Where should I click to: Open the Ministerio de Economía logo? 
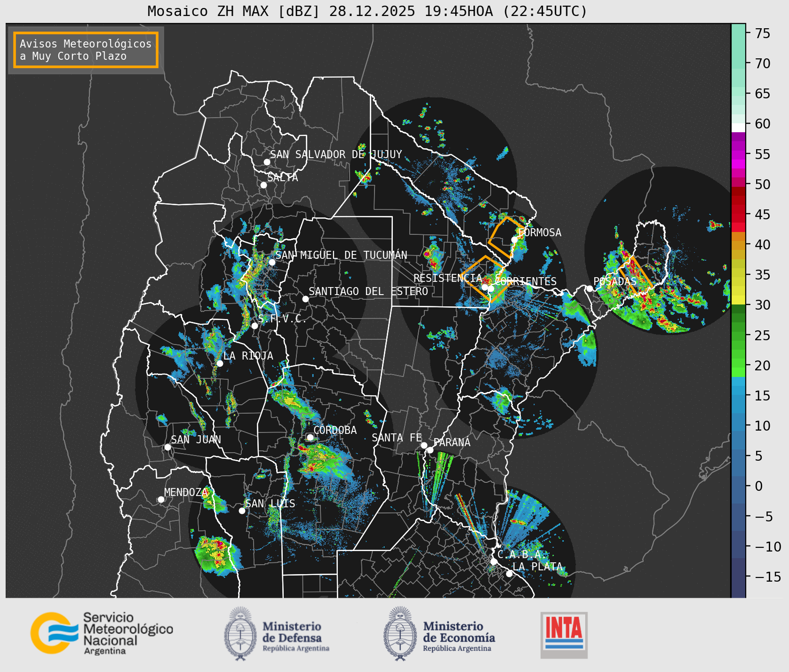439,633
